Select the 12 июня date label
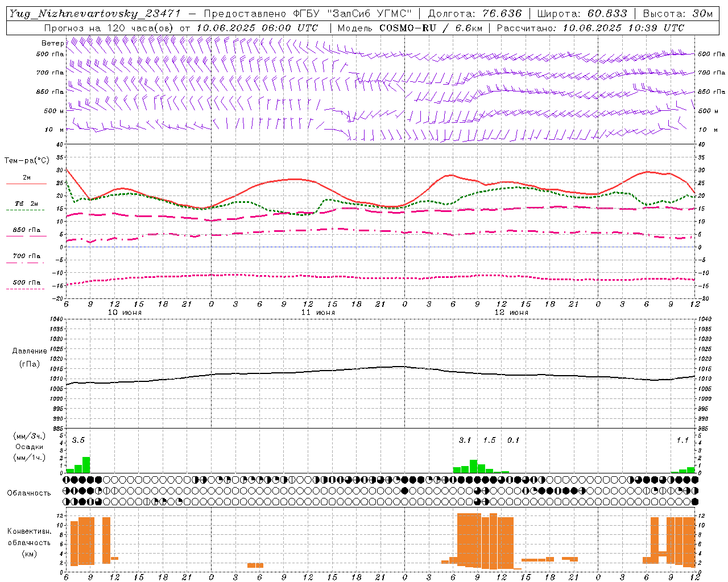 (511, 313)
